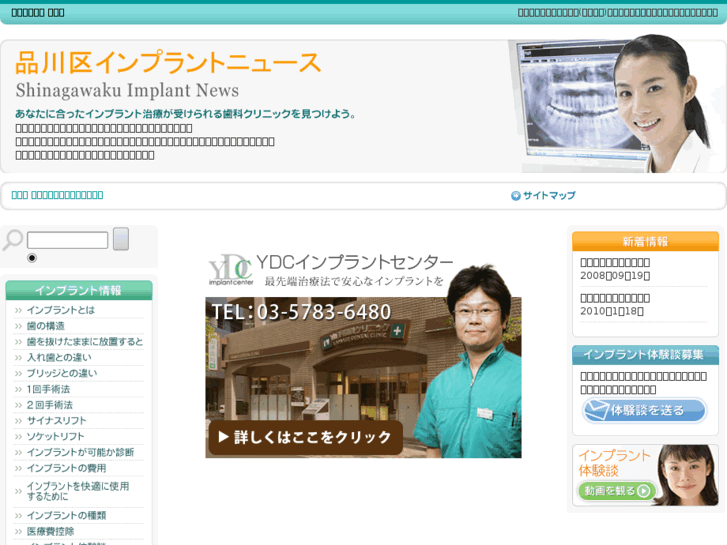The image size is (727, 545).
Task: Submit the search with the gray button
Action: click(x=121, y=239)
